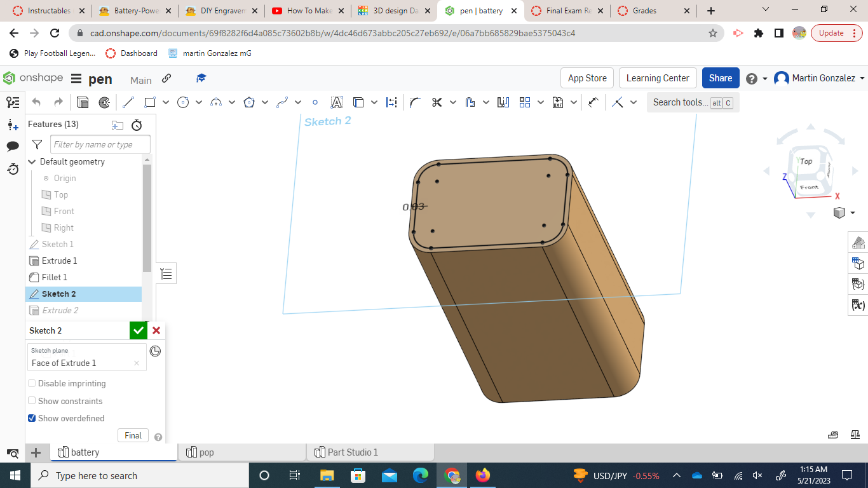Select the Line sketch tool
The height and width of the screenshot is (488, 868).
point(128,102)
